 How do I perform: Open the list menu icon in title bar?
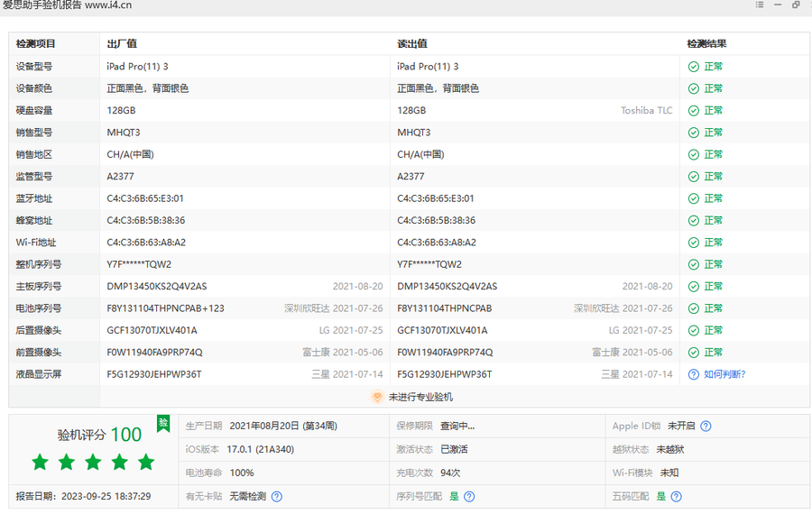point(760,5)
